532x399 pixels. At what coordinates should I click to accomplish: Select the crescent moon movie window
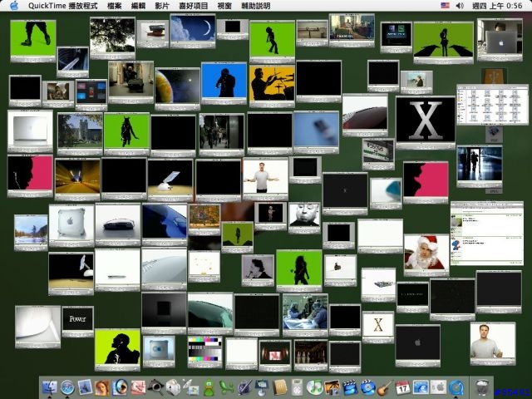[193, 31]
